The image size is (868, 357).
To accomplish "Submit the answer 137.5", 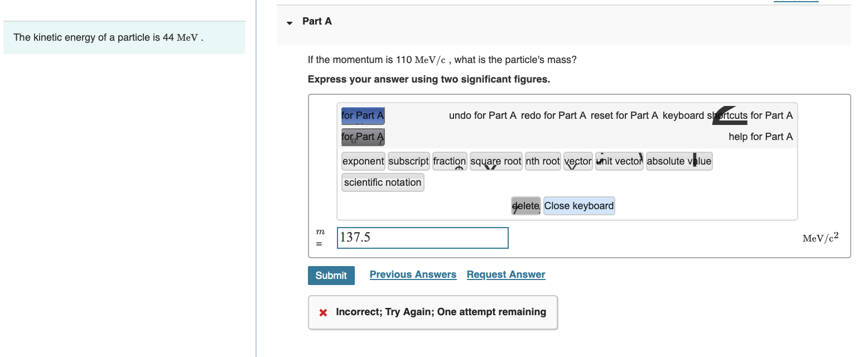I will (x=331, y=275).
